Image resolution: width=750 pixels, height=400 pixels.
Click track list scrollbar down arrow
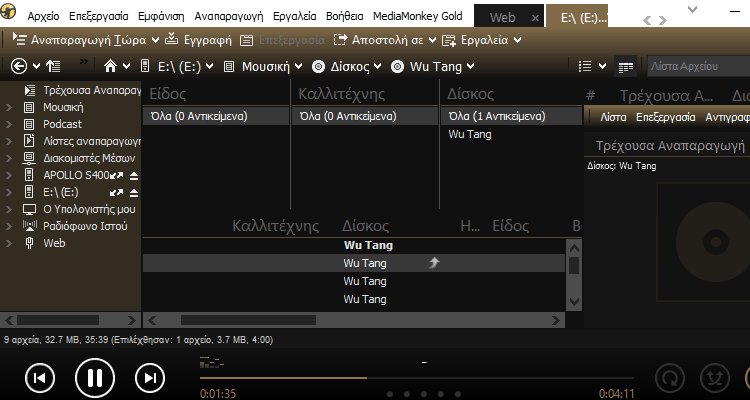(x=574, y=302)
